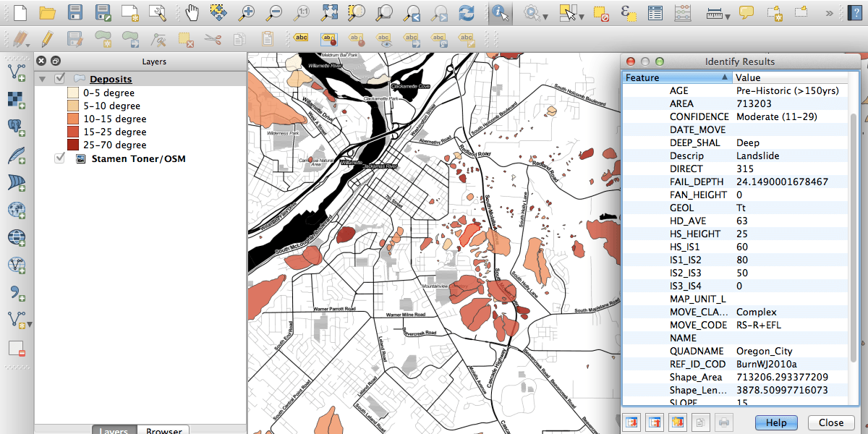The image size is (868, 434).
Task: Click Add Delimited Text Layer comma icon
Action: 17,292
